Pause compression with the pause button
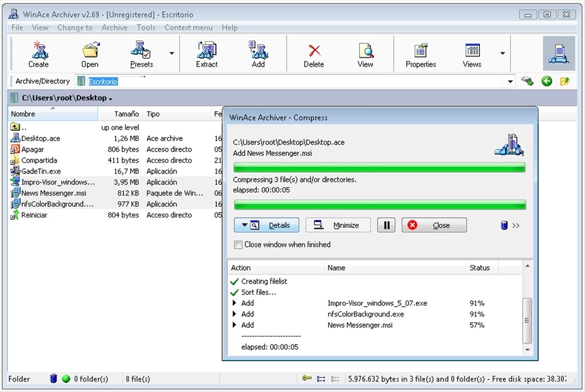The width and height of the screenshot is (585, 392). [x=386, y=225]
